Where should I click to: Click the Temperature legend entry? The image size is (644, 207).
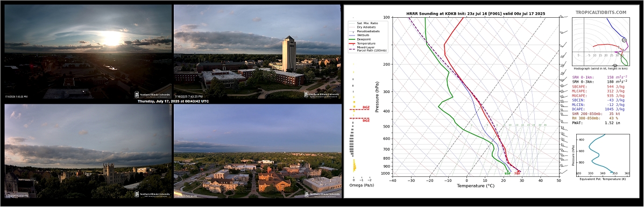368,43
